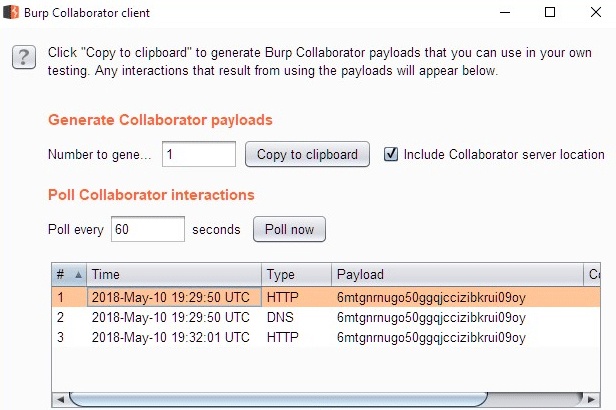
Task: Click the sort arrow in # column
Action: click(78, 274)
